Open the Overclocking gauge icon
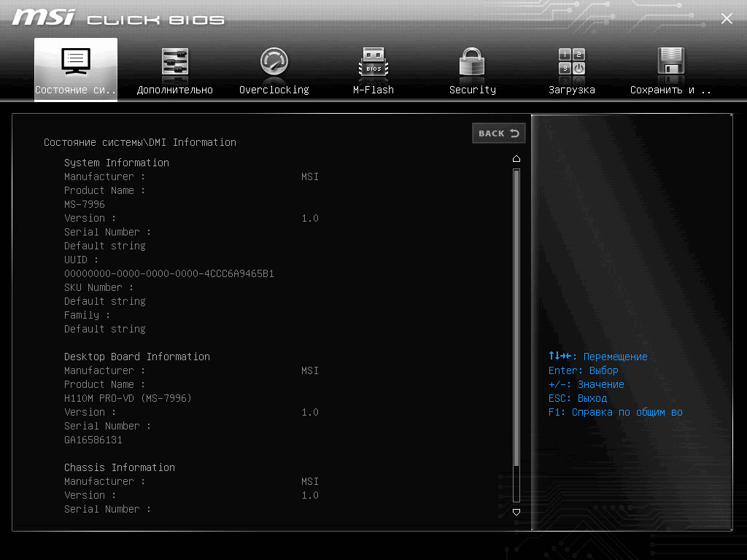This screenshot has width=747, height=560. [x=274, y=61]
